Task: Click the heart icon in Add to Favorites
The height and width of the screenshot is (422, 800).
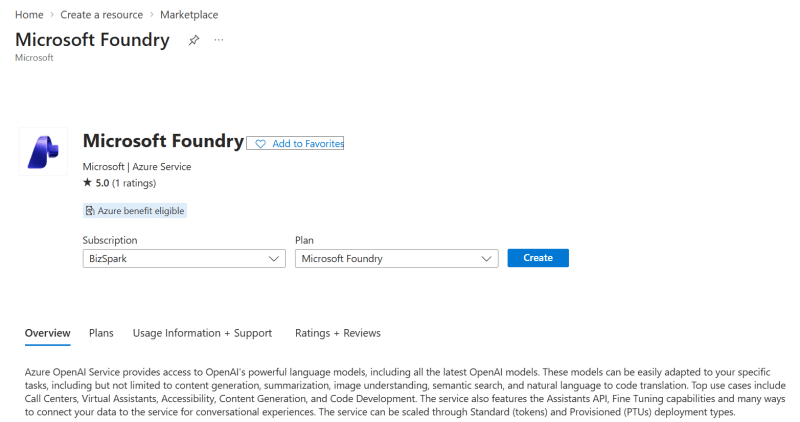Action: (x=260, y=144)
